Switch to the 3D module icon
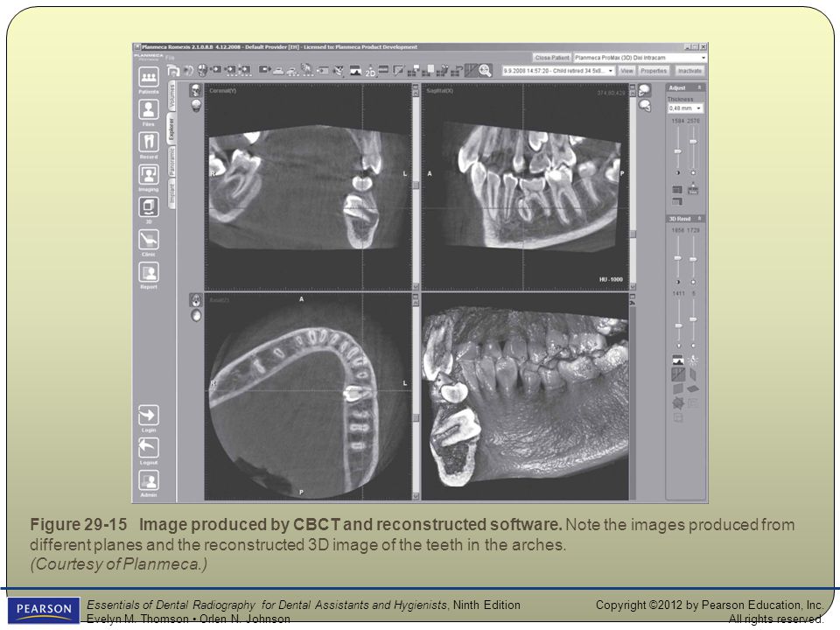 pyautogui.click(x=149, y=207)
